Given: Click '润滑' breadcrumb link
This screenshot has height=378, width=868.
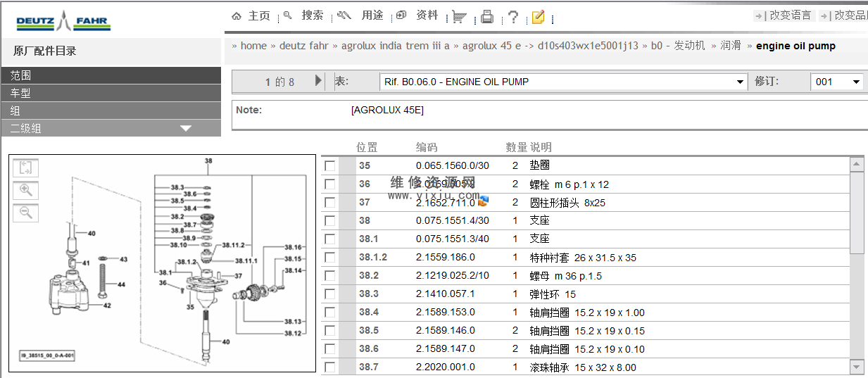Looking at the screenshot, I should coord(731,46).
